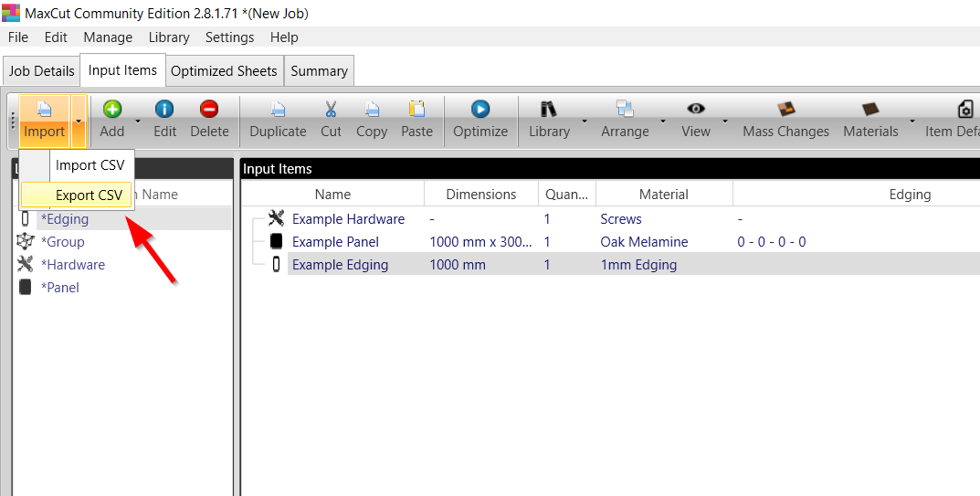Click the Screws material cell
The width and height of the screenshot is (980, 496).
(621, 219)
